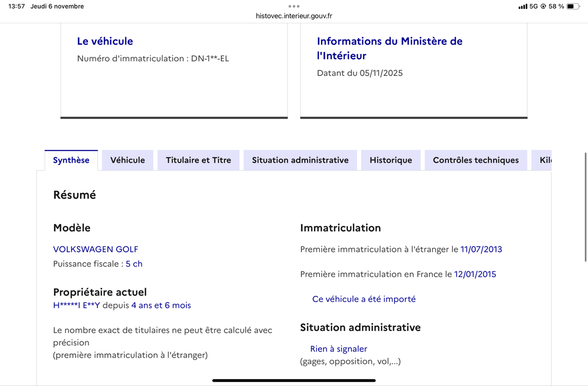Open the Titulaire et Titre tab

[198, 160]
